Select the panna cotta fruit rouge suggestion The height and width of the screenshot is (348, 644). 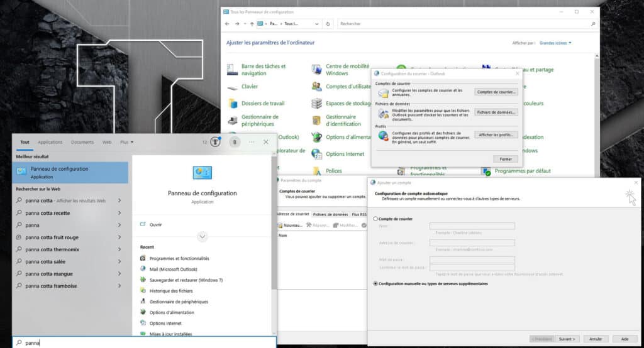tap(70, 237)
